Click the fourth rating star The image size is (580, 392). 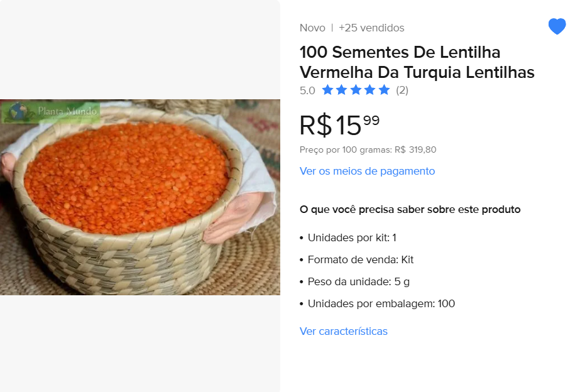(x=370, y=90)
